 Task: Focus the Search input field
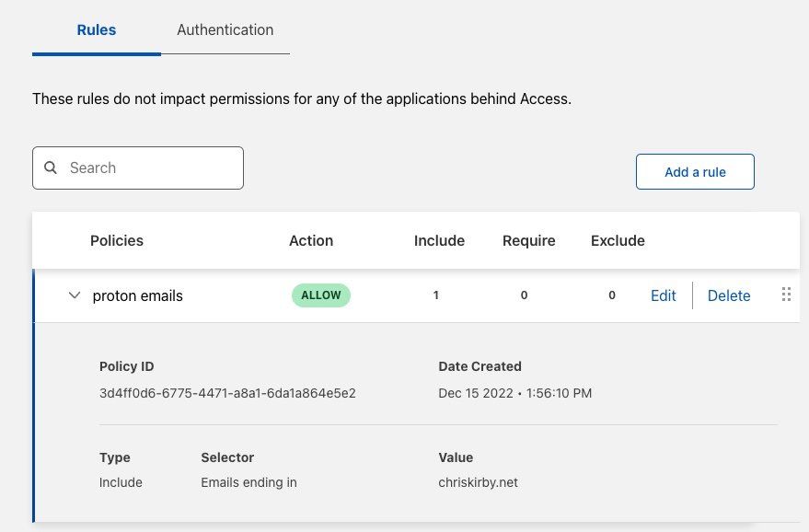(x=138, y=168)
